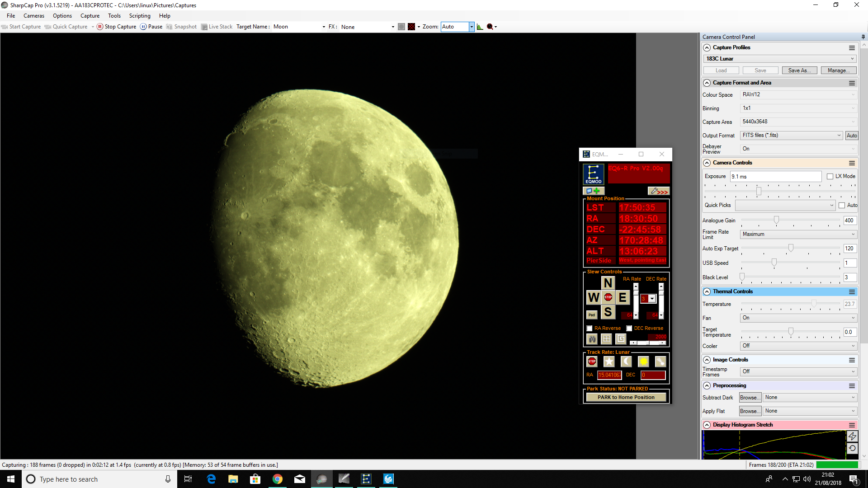868x488 pixels.
Task: Select sidereal tracking star icon
Action: [609, 361]
